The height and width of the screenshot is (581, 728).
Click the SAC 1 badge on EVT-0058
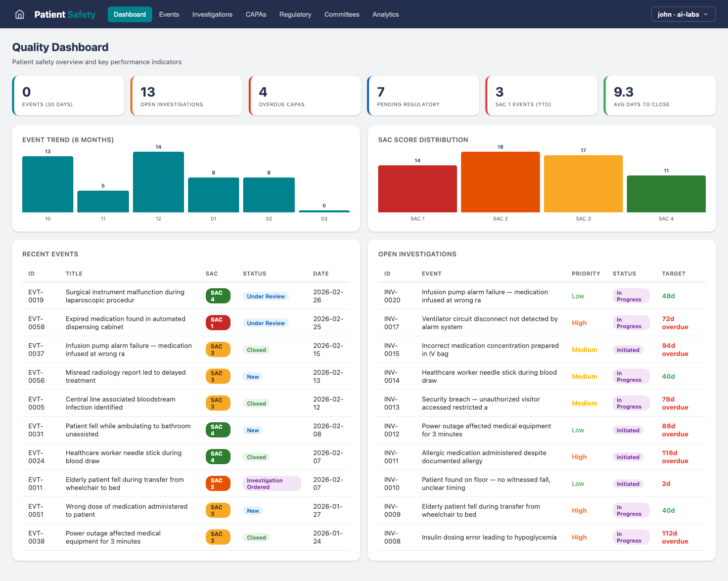pyautogui.click(x=217, y=323)
